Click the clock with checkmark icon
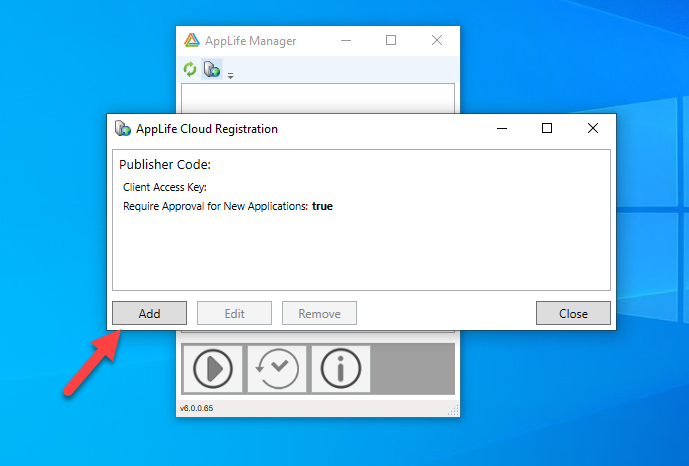Viewport: 689px width, 466px height. 276,368
